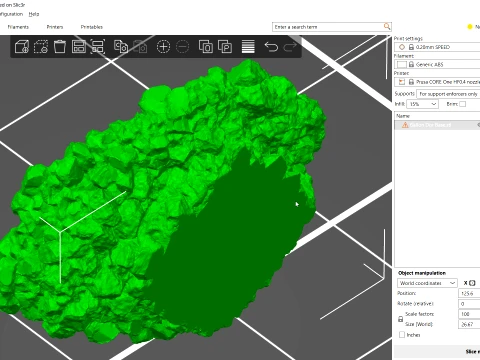Click the reset icon next to X
Screen dimensions: 480x360
point(472,283)
